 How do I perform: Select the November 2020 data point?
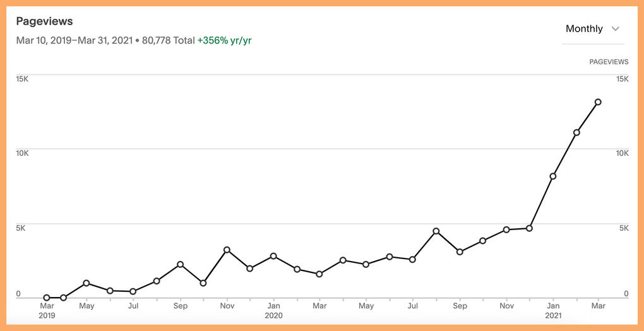506,229
